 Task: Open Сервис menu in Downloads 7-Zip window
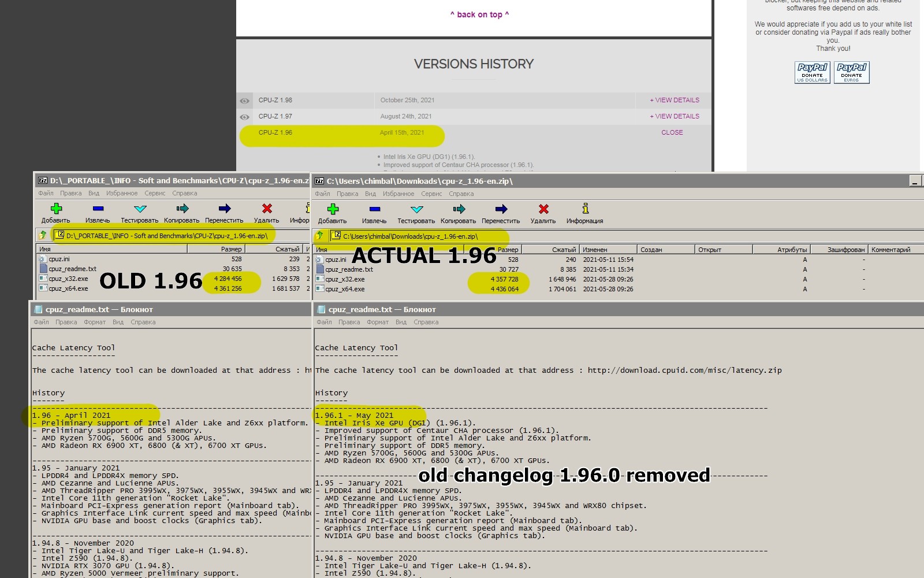pyautogui.click(x=431, y=194)
